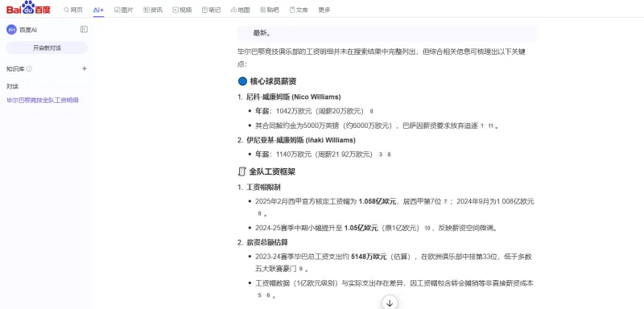Click the scroll icon beside 全队工资框架
Screen dimensions: 644x309
point(242,171)
